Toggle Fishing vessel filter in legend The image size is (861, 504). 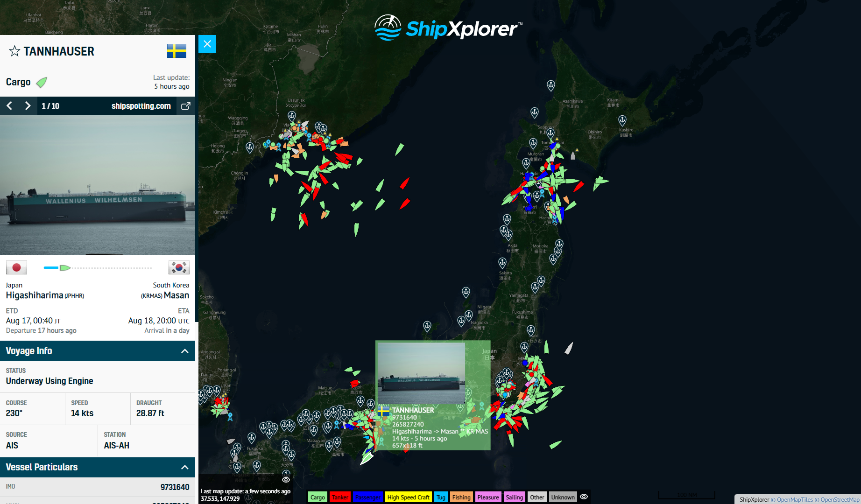click(461, 497)
